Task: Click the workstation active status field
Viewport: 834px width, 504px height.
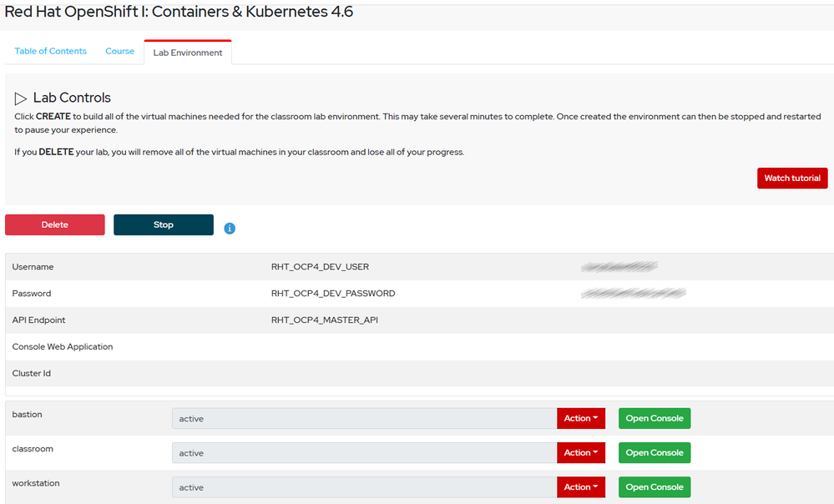Action: (x=364, y=487)
